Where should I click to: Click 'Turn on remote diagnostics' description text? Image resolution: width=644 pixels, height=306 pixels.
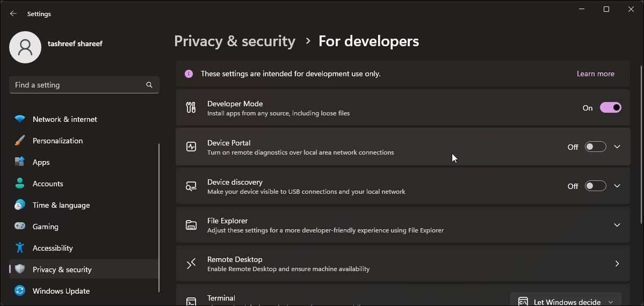[x=301, y=152]
